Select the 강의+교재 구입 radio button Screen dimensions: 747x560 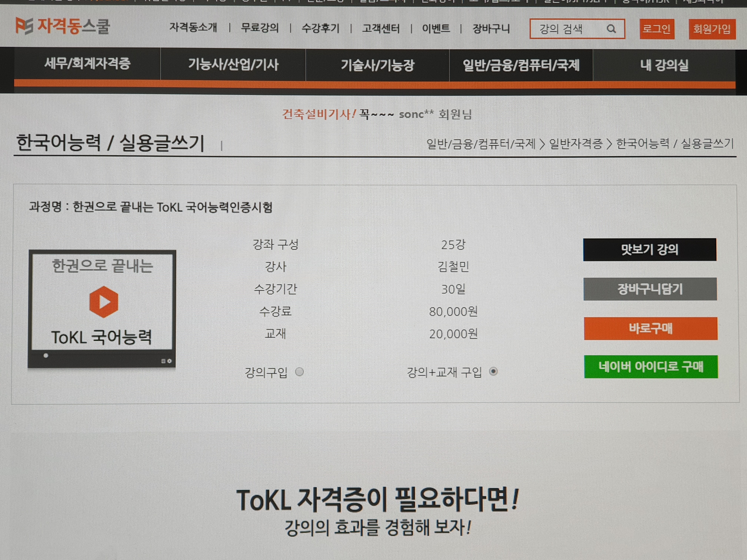coord(493,371)
